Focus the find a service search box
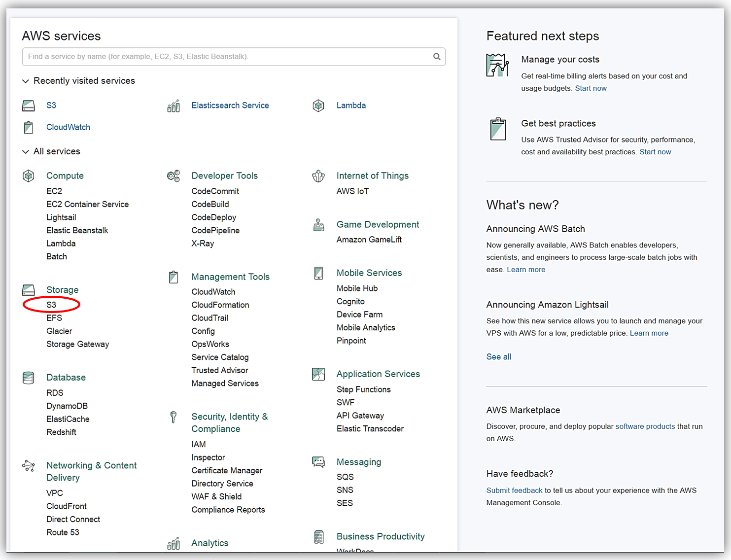 [227, 57]
